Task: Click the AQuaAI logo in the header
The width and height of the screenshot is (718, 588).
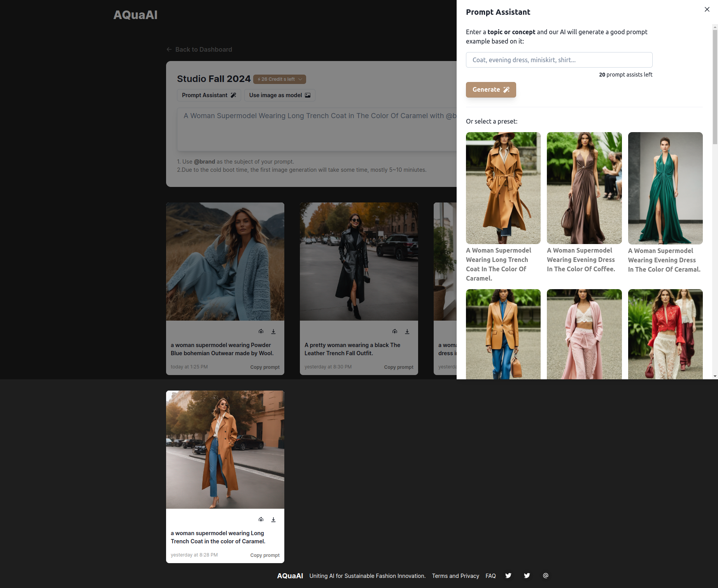Action: 135,15
